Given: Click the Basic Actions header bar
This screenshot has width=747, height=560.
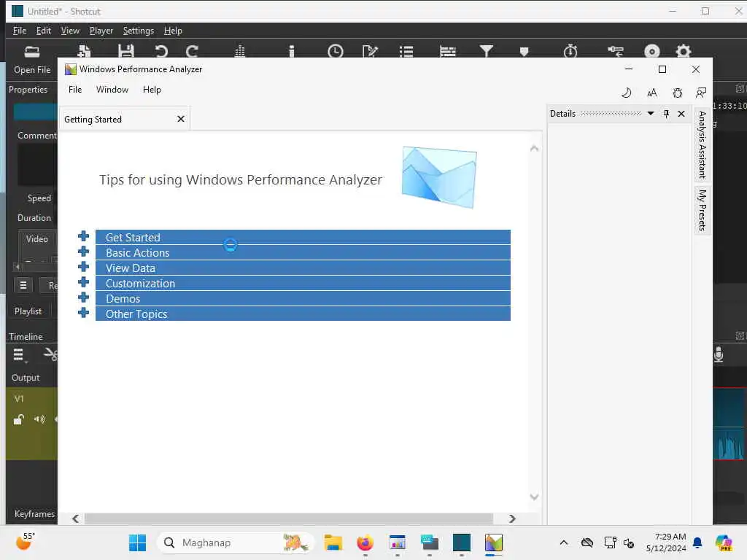Looking at the screenshot, I should click(303, 252).
